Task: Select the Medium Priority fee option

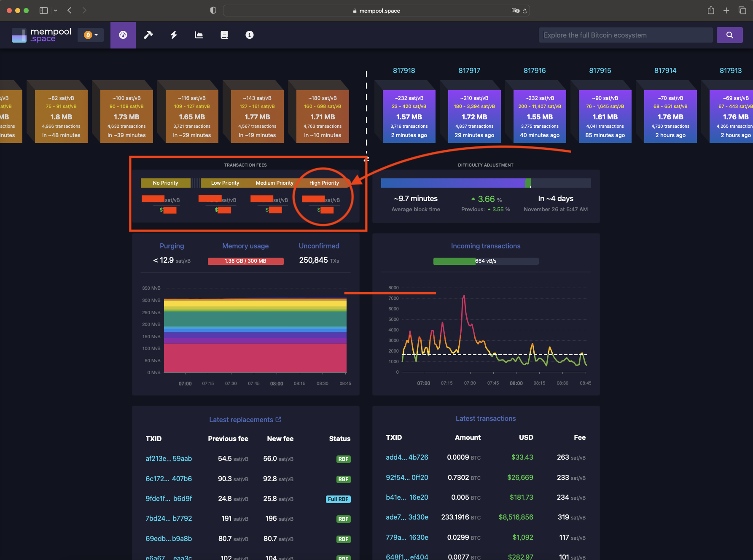Action: (274, 183)
